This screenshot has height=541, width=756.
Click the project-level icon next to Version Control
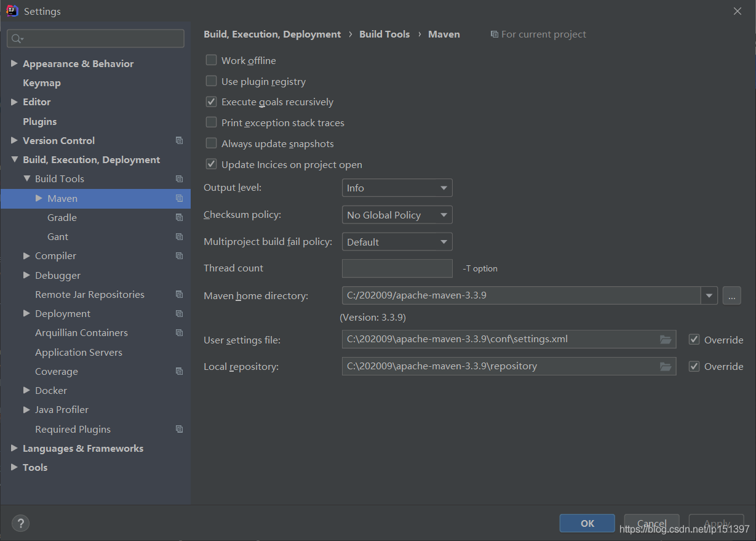tap(179, 140)
